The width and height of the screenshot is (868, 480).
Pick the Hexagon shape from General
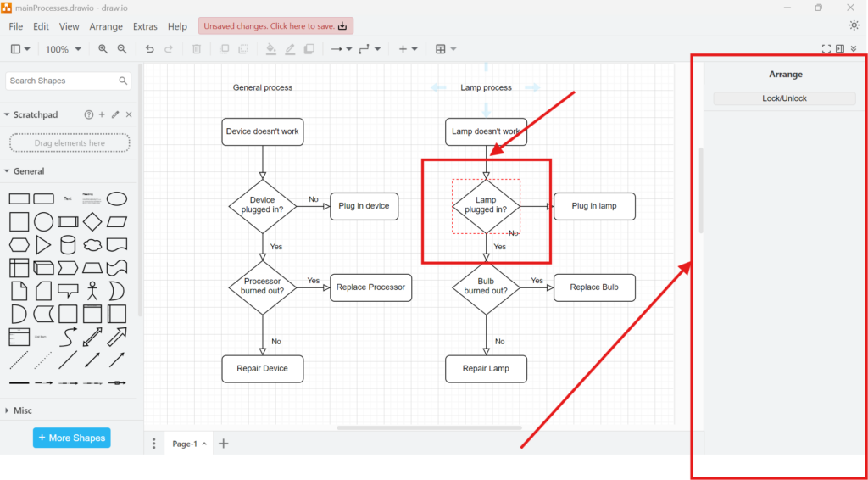click(x=19, y=245)
